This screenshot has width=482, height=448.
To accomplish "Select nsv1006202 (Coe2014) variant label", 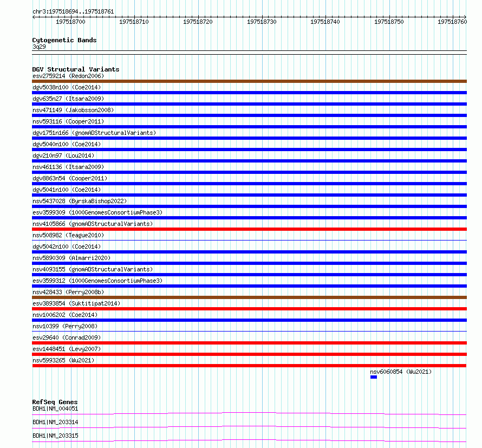I will (x=65, y=315).
